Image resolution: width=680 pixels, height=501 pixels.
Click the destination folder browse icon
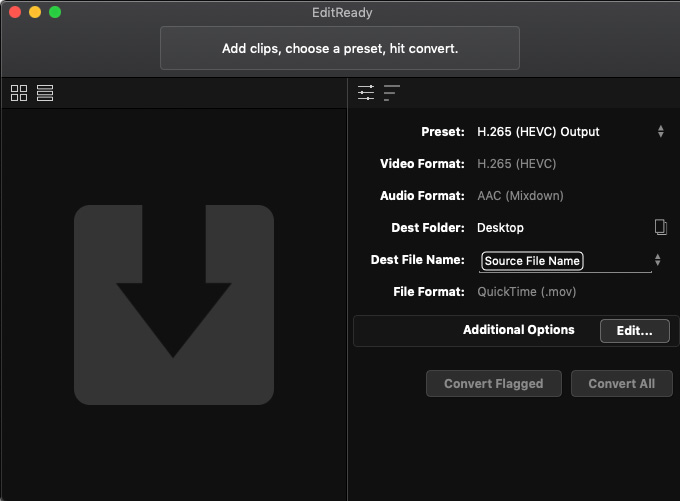pos(660,227)
